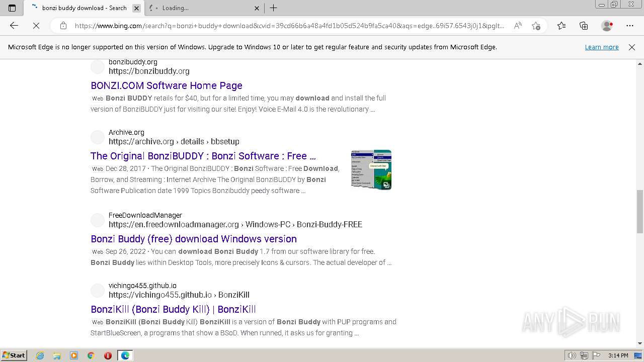
Task: Open the Edge profile avatar
Action: click(x=607, y=26)
